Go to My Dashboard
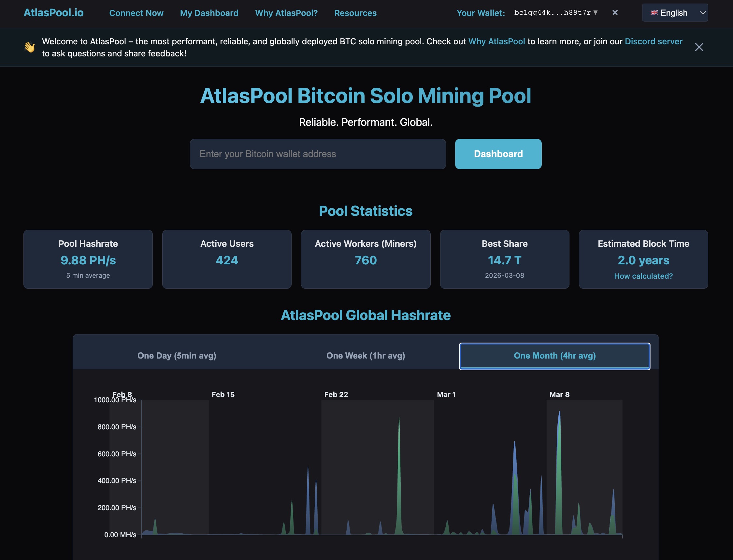The image size is (733, 560). click(209, 13)
